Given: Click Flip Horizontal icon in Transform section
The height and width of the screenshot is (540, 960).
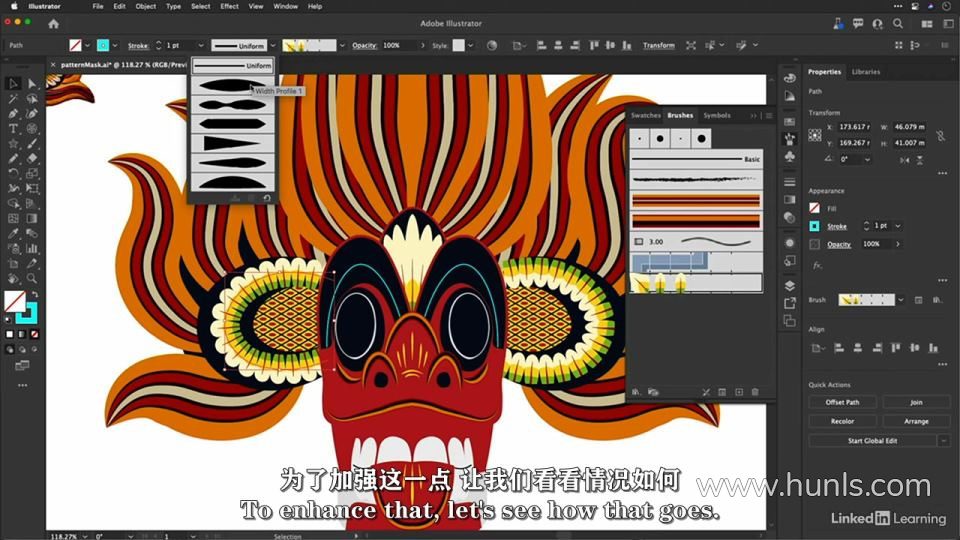Looking at the screenshot, I should (x=905, y=160).
